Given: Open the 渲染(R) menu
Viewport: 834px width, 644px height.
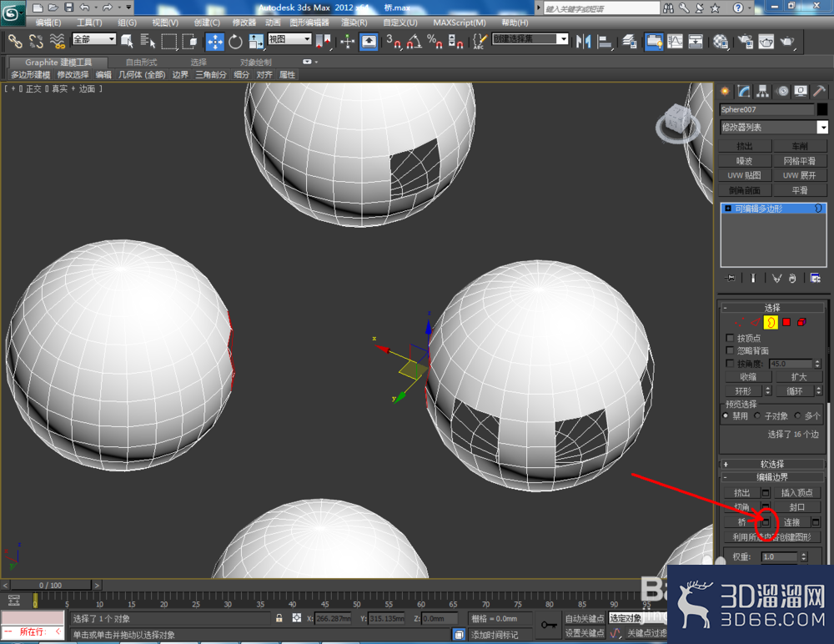Looking at the screenshot, I should click(354, 23).
